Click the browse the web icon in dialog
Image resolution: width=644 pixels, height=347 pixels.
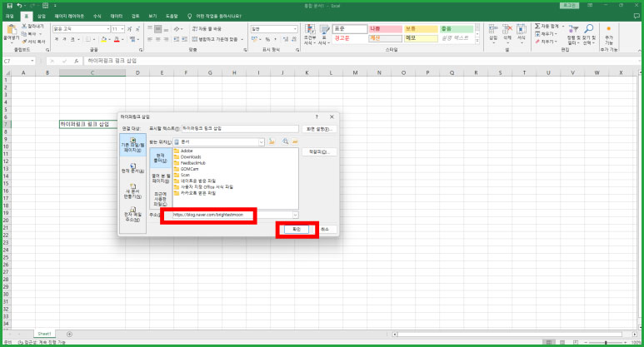click(x=285, y=141)
